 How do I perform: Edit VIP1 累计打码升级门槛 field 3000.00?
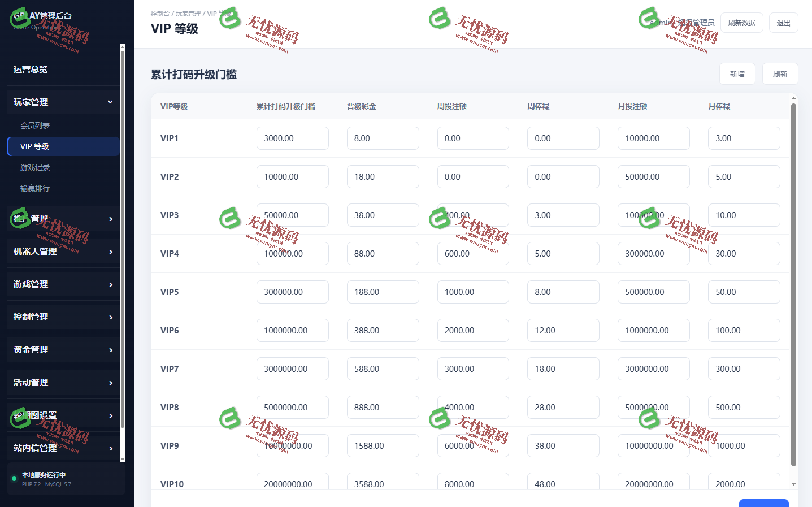[x=292, y=138]
